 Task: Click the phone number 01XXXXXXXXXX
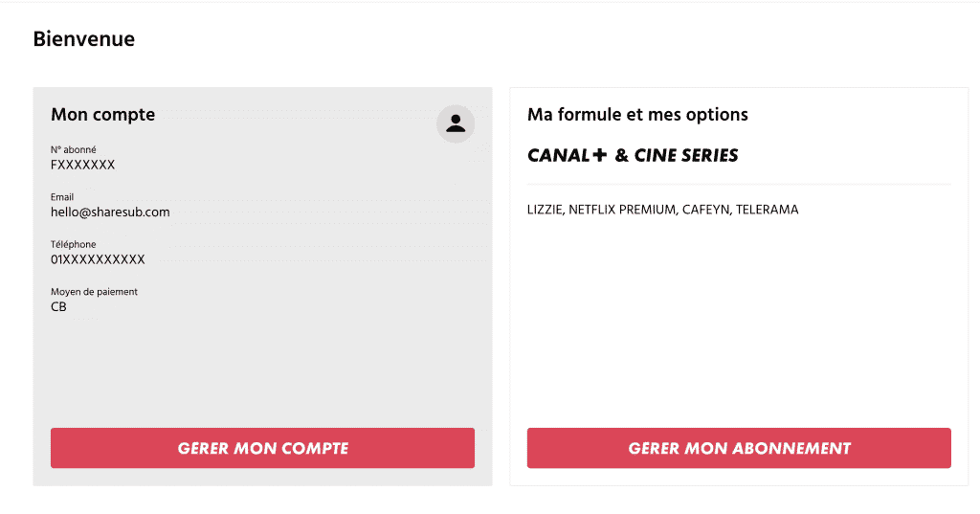[x=98, y=259]
